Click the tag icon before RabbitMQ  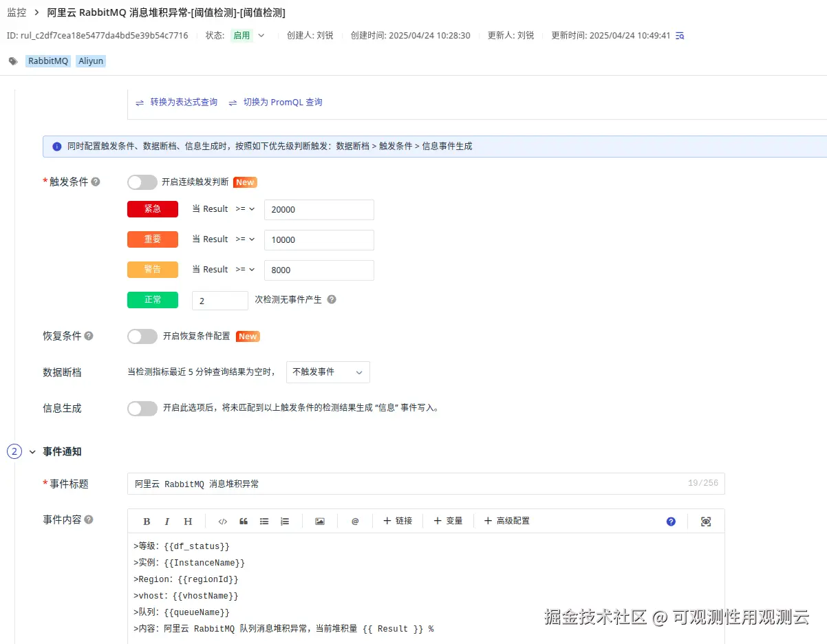13,61
